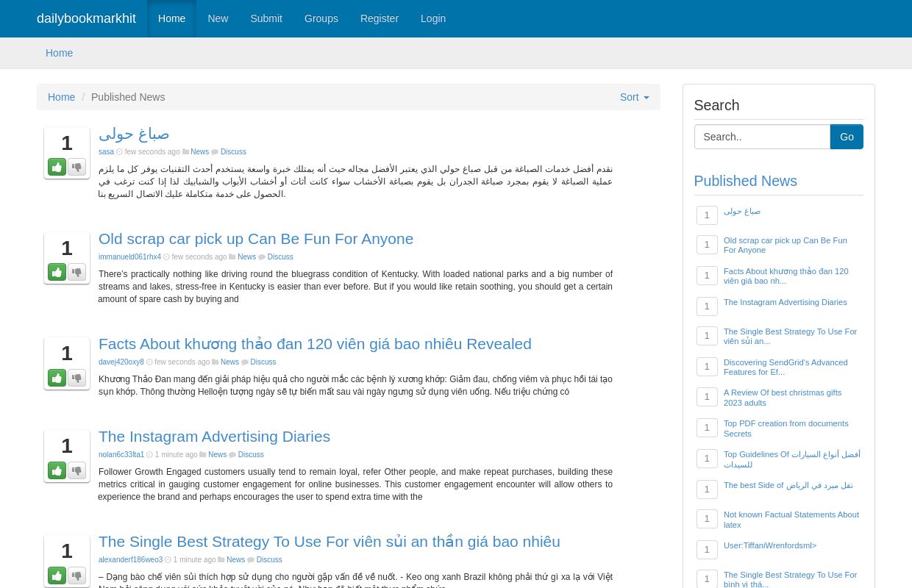Screen dimensions: 912x588
Task: Click the comment bubble icon beside Discuss on first story
Action: click(x=215, y=152)
